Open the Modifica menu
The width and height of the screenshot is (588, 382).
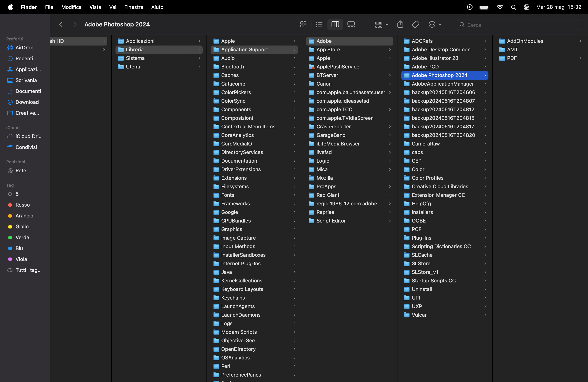point(71,7)
